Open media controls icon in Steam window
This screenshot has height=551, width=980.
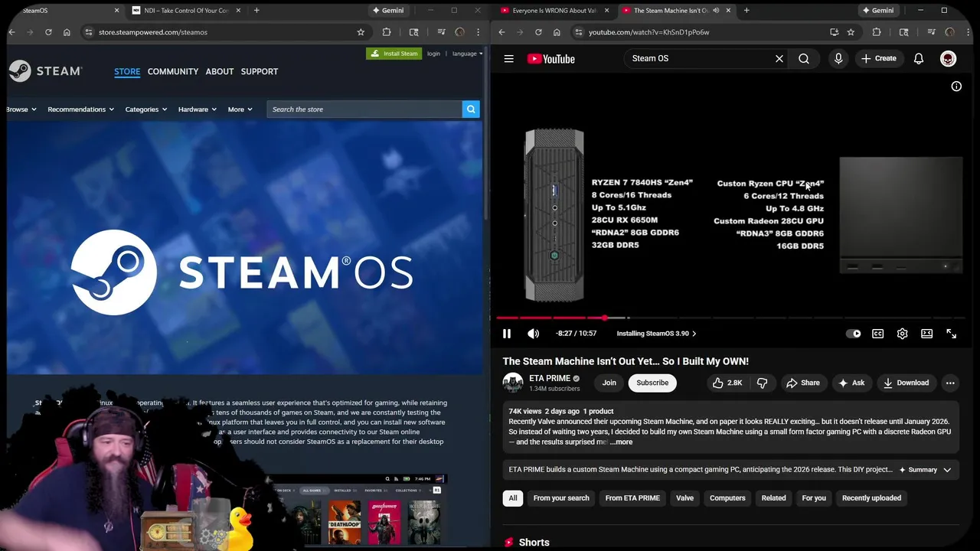coord(441,32)
